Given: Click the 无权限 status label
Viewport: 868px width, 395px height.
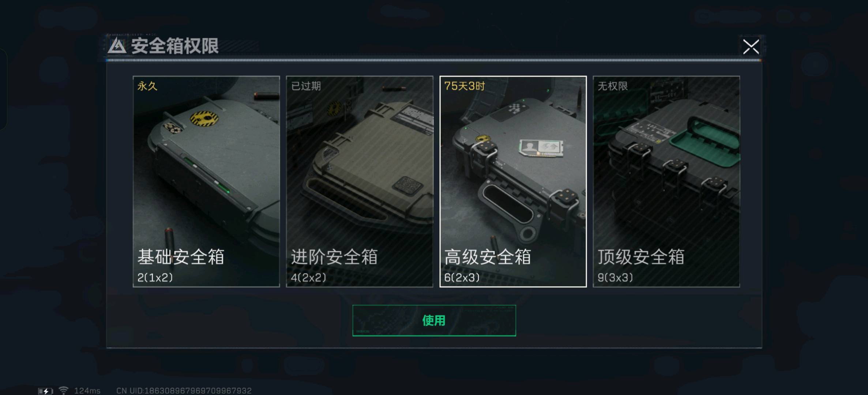Looking at the screenshot, I should point(613,86).
